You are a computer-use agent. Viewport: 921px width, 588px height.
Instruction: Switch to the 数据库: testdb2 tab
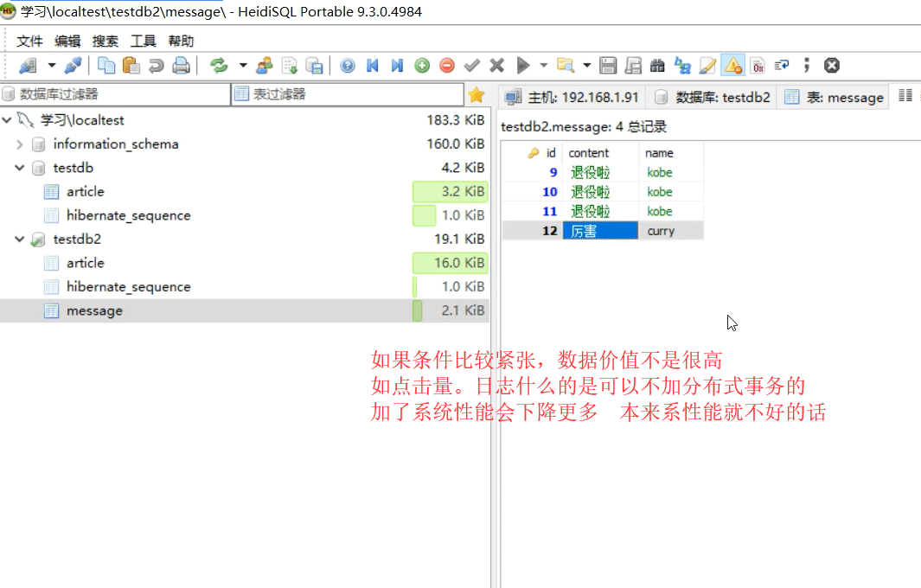tap(712, 97)
